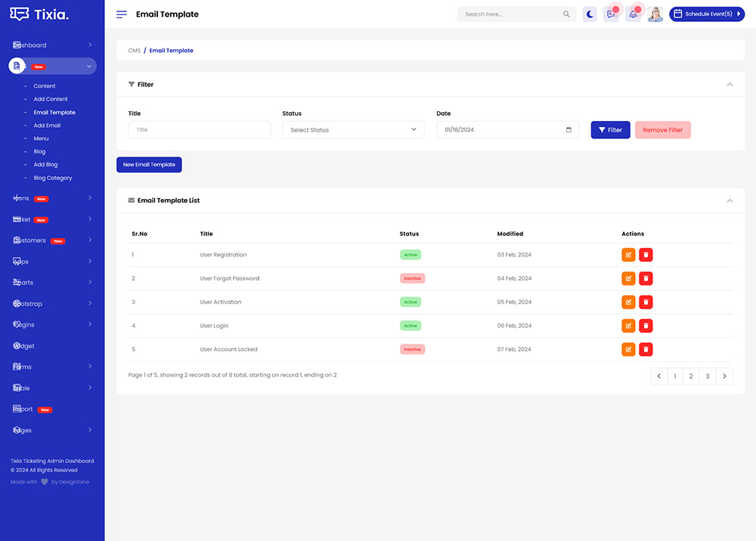Collapse sidebar using the hamburger menu icon
This screenshot has height=541, width=756.
pyautogui.click(x=121, y=14)
